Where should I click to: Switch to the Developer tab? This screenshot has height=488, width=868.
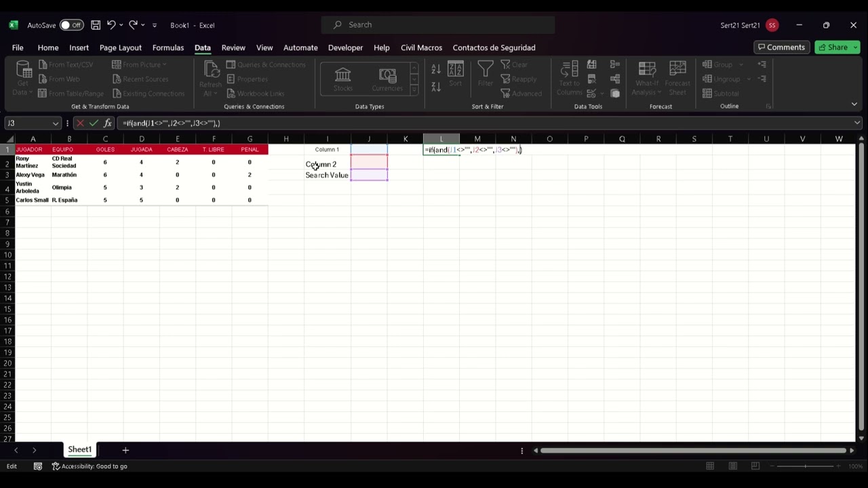[x=345, y=47]
